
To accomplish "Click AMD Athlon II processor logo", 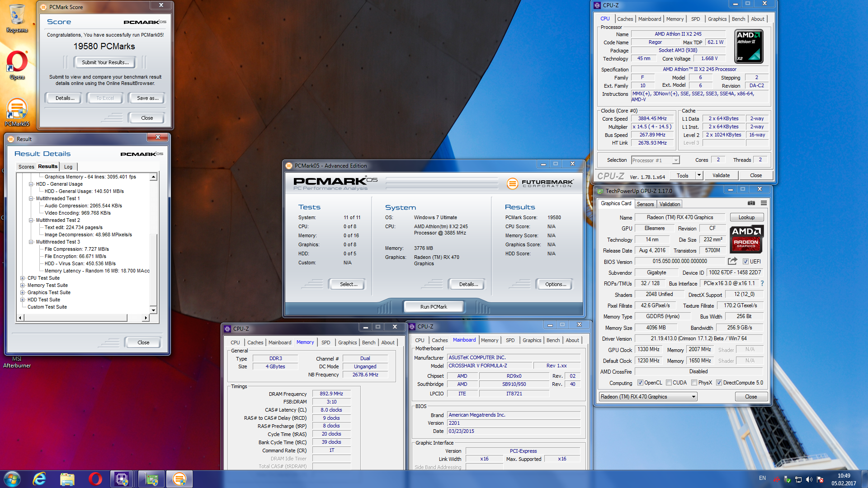I will click(749, 47).
